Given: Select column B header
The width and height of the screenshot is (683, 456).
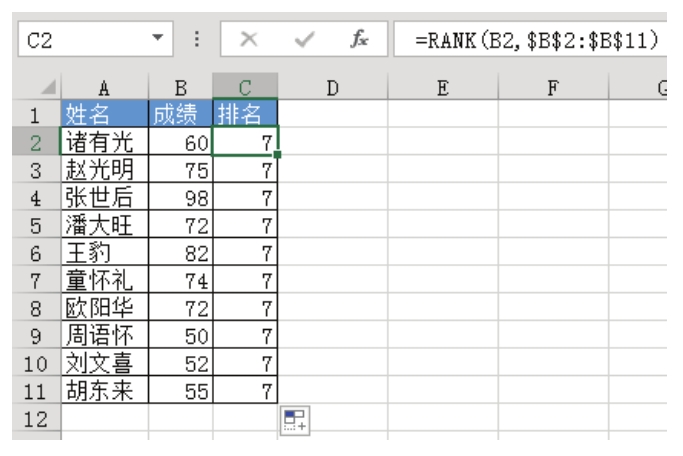Looking at the screenshot, I should coord(180,87).
